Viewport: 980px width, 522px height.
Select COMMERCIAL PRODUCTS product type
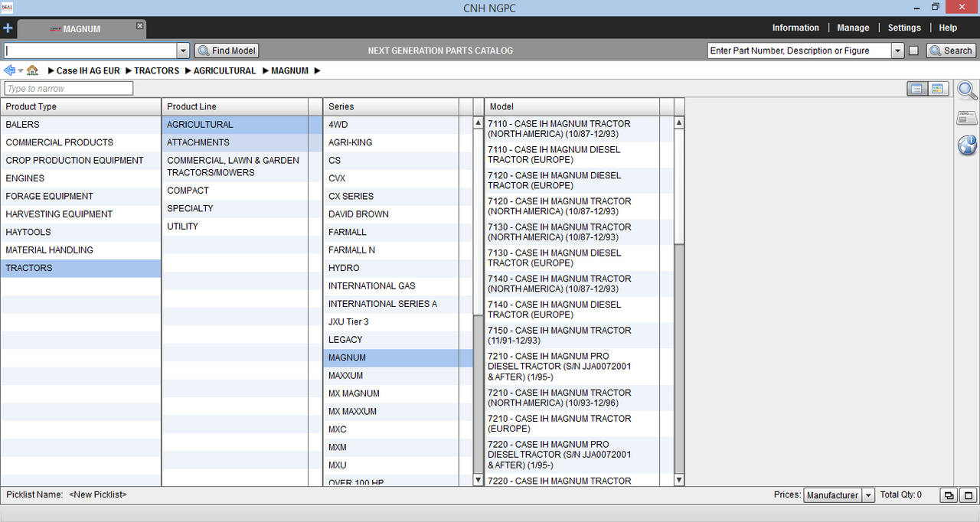[x=80, y=142]
